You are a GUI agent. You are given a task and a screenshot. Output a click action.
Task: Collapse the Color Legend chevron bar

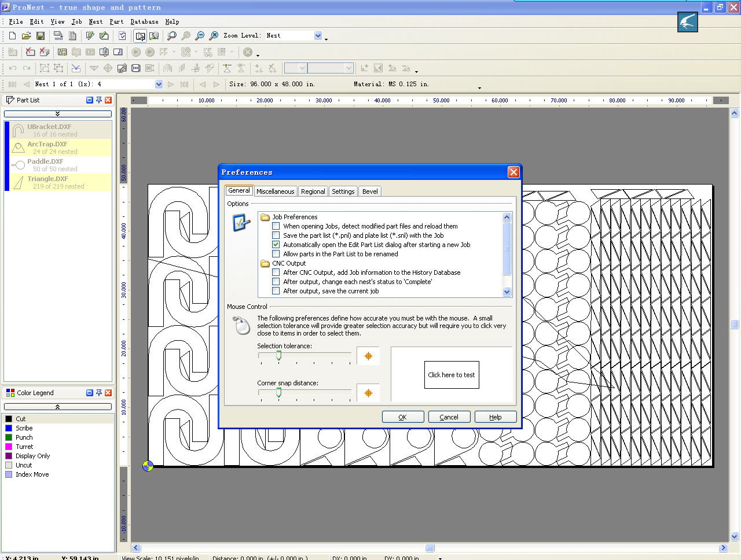click(x=57, y=407)
